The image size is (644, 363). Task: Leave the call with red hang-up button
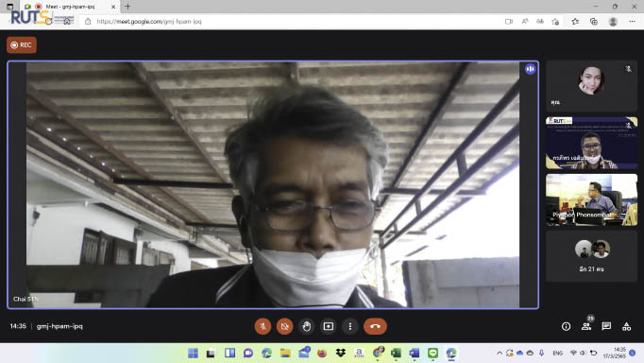pyautogui.click(x=375, y=326)
